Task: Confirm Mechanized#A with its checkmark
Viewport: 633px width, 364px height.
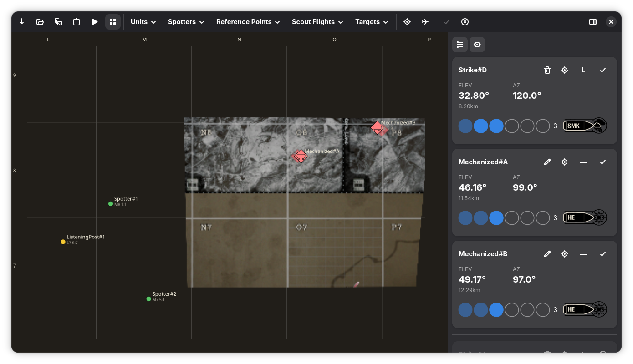Action: pos(603,162)
